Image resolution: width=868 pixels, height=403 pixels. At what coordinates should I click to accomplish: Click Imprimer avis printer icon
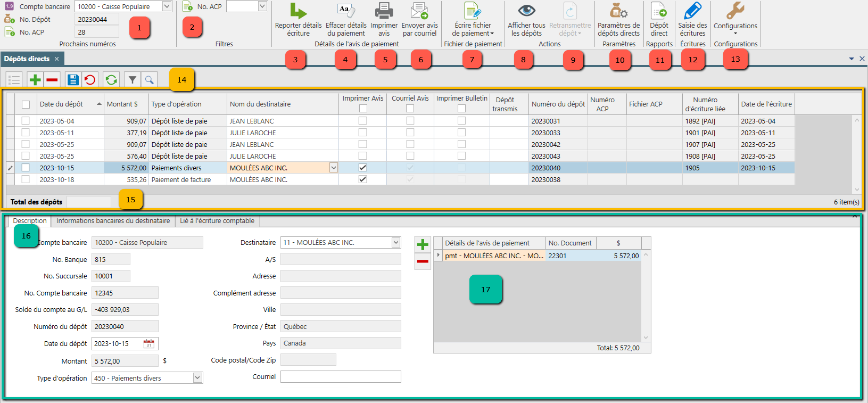(x=384, y=11)
